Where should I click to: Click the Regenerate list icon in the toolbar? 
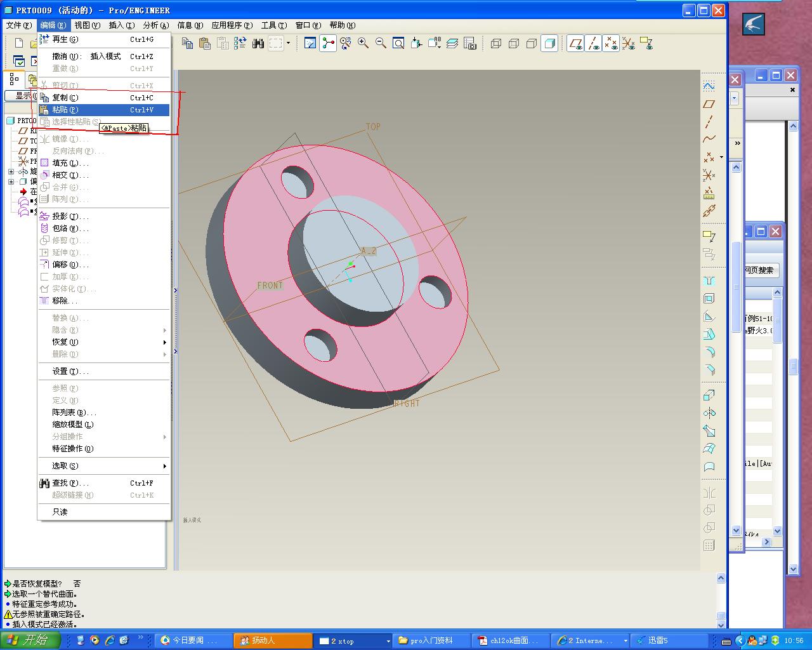pyautogui.click(x=240, y=43)
